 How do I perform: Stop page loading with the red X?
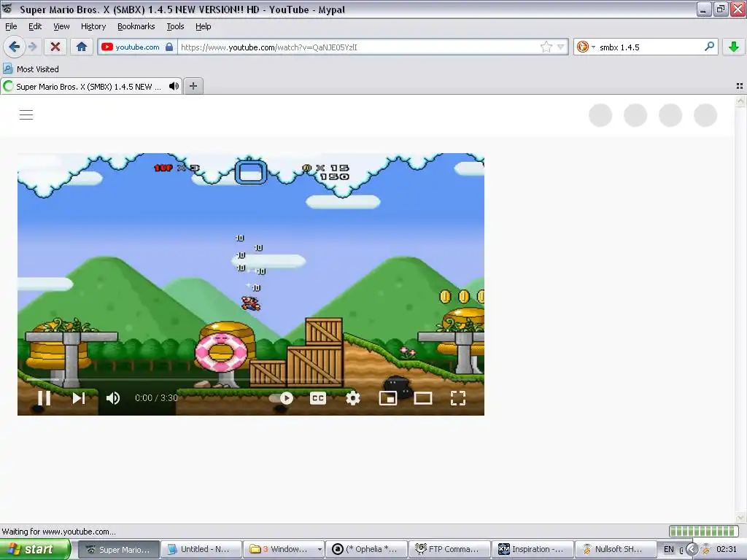coord(55,47)
